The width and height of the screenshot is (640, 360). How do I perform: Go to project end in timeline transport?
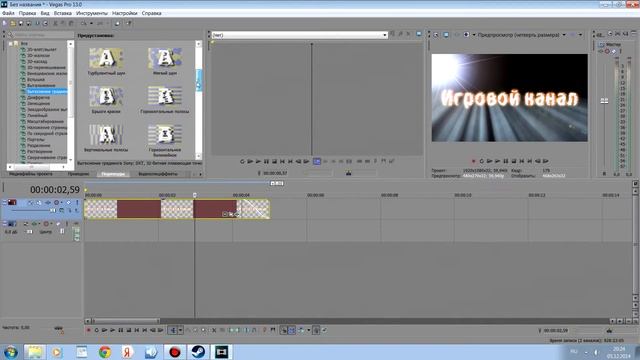click(144, 330)
